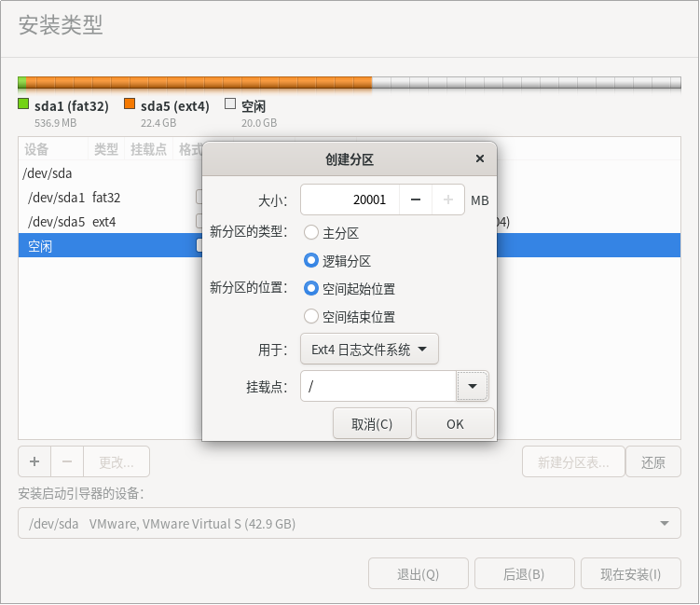Click the 还原 button

[653, 461]
